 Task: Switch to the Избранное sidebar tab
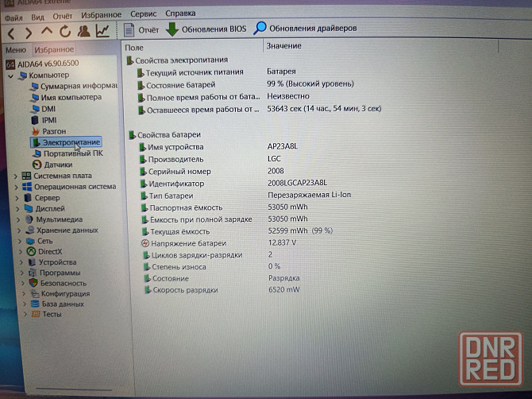pyautogui.click(x=54, y=49)
